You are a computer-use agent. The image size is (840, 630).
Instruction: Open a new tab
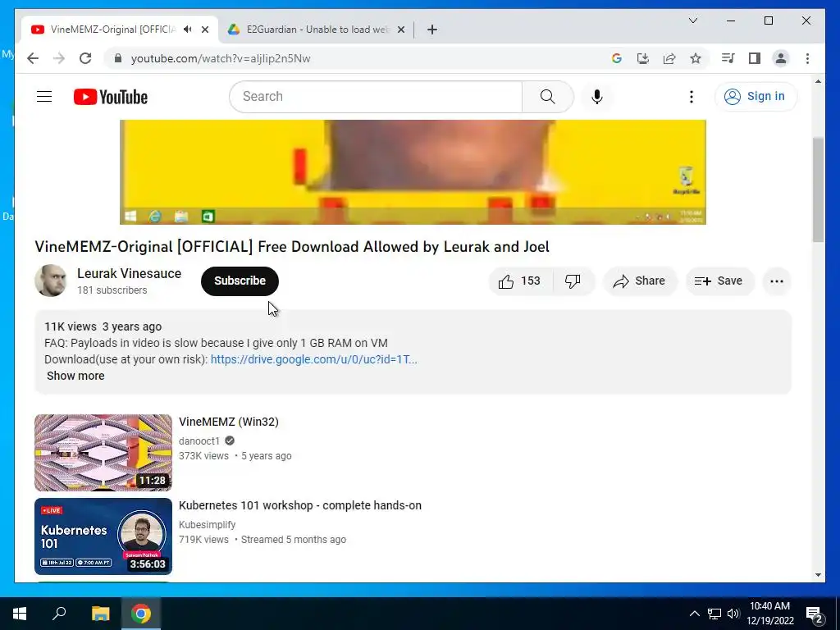pos(432,30)
